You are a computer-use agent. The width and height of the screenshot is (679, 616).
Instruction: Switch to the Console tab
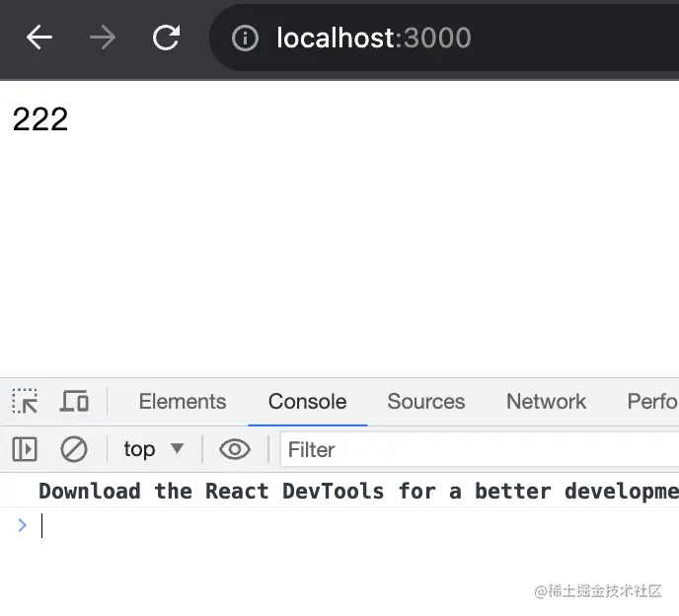(308, 402)
